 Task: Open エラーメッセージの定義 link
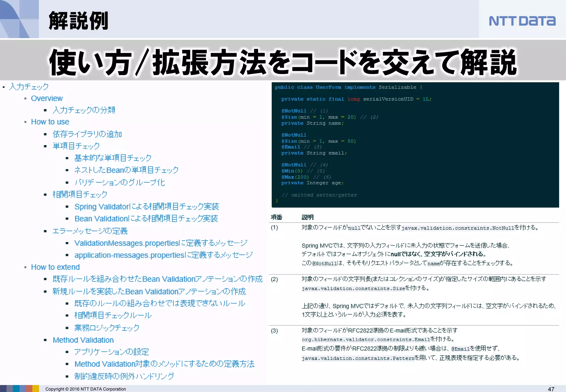[x=90, y=231]
